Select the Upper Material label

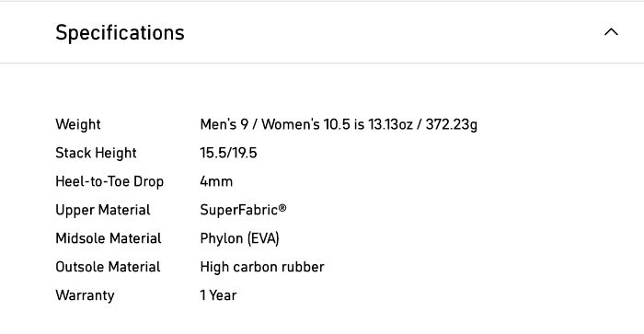103,210
